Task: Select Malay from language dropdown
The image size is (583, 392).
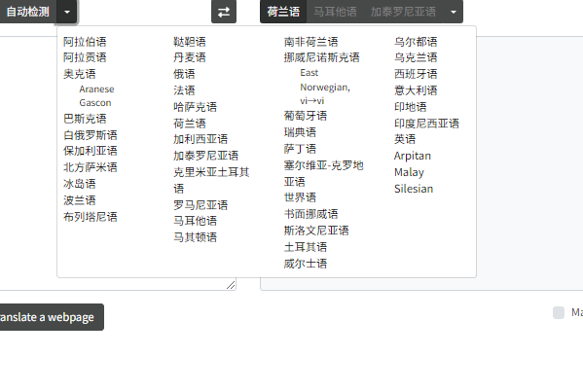Action: (409, 172)
